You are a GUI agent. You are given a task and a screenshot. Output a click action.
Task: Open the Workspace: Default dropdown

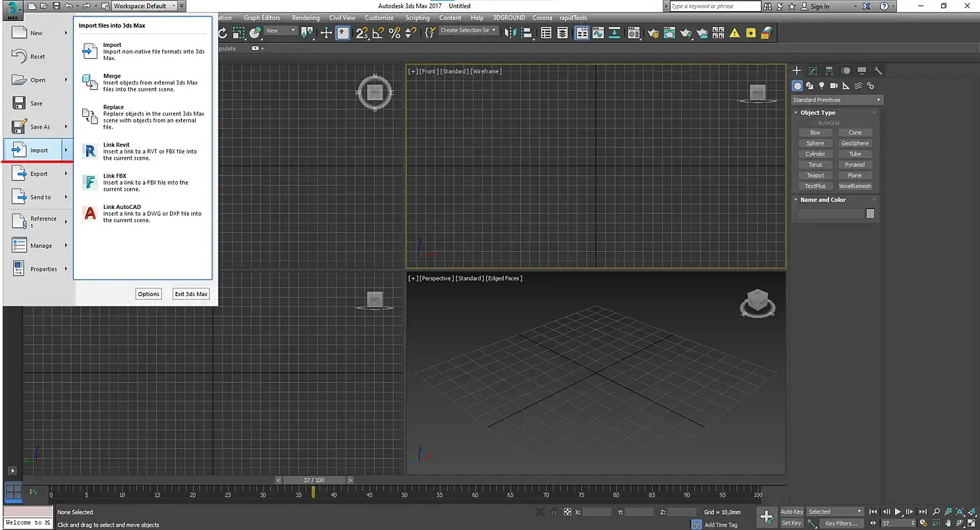click(144, 6)
